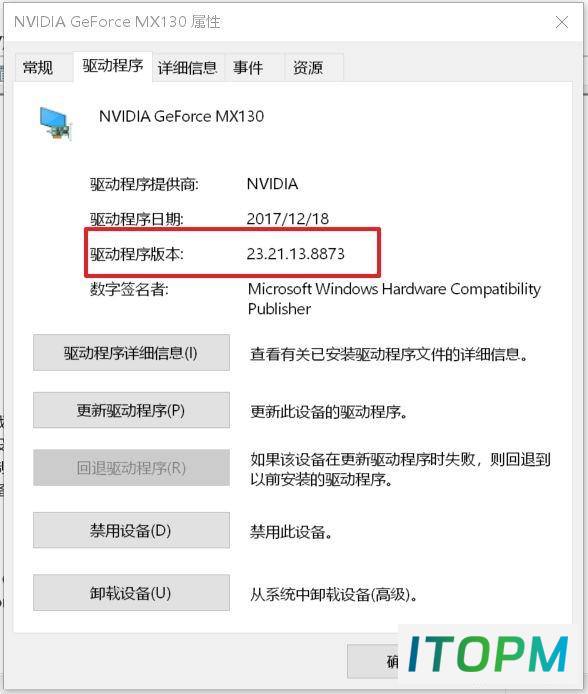Image resolution: width=588 pixels, height=694 pixels.
Task: Close the MX130 properties dialog
Action: (x=561, y=22)
